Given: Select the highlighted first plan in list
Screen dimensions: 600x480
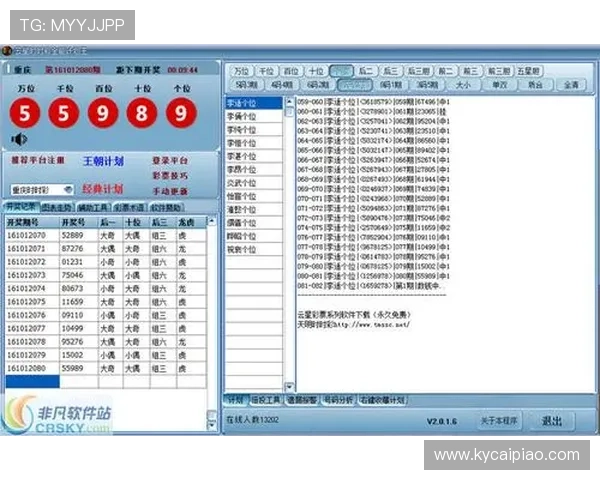Looking at the screenshot, I should [x=254, y=103].
